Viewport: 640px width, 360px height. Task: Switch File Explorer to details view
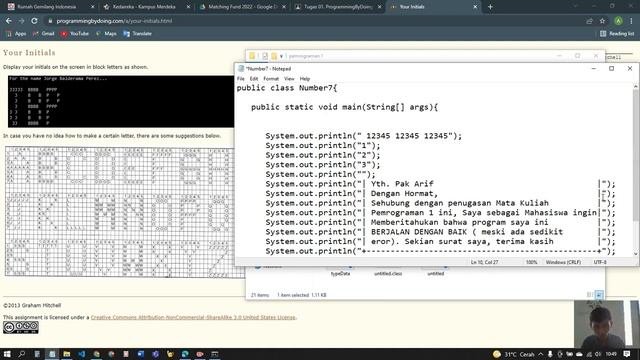[589, 295]
